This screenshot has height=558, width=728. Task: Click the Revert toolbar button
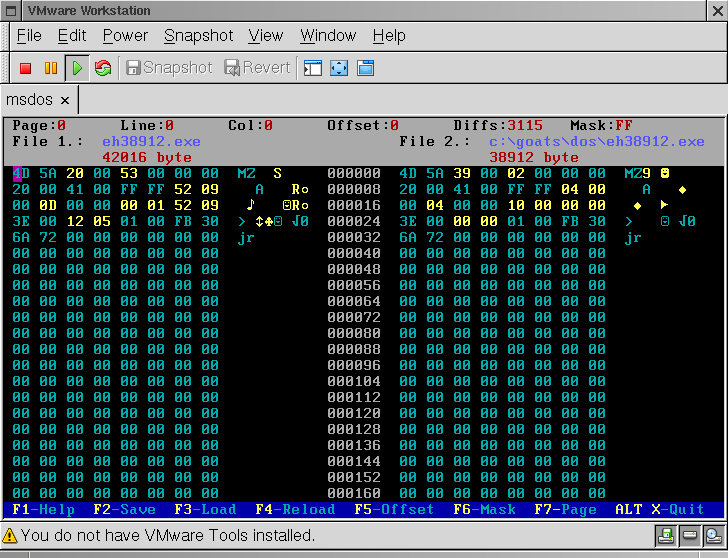257,68
